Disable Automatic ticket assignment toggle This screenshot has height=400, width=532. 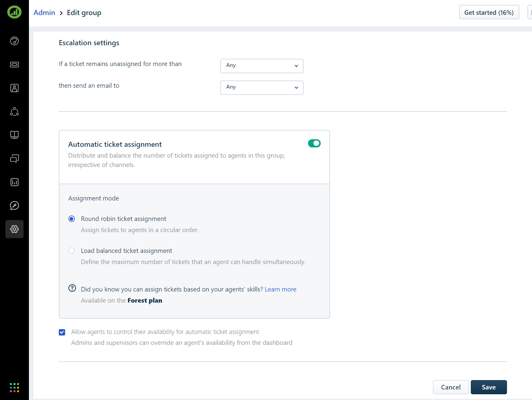tap(314, 143)
